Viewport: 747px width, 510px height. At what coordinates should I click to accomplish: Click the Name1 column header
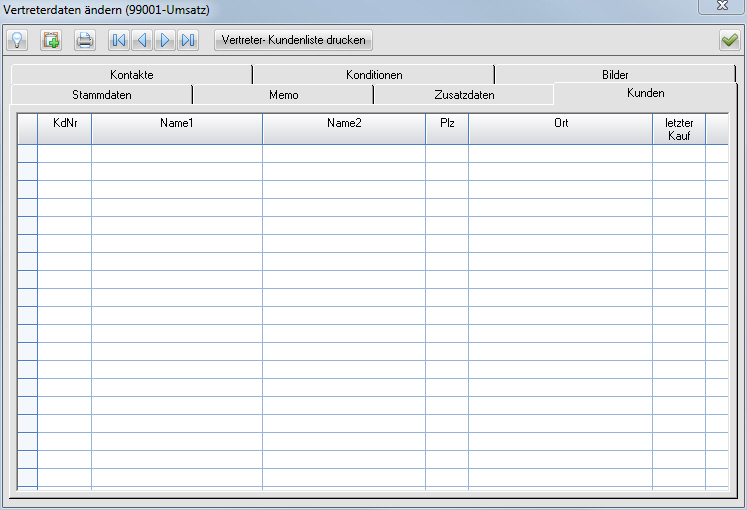(176, 123)
